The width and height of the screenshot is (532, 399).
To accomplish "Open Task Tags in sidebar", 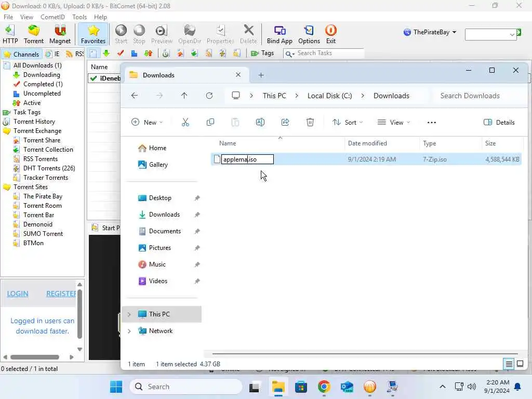I will 27,112.
